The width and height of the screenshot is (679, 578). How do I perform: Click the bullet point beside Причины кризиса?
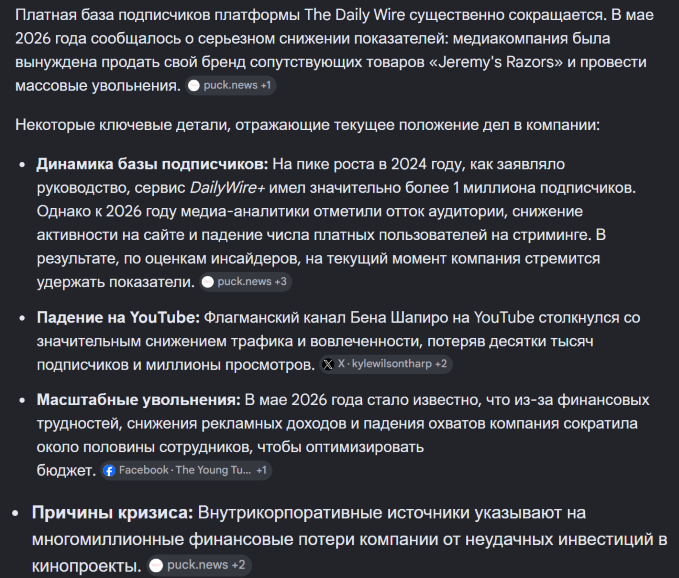pos(16,513)
